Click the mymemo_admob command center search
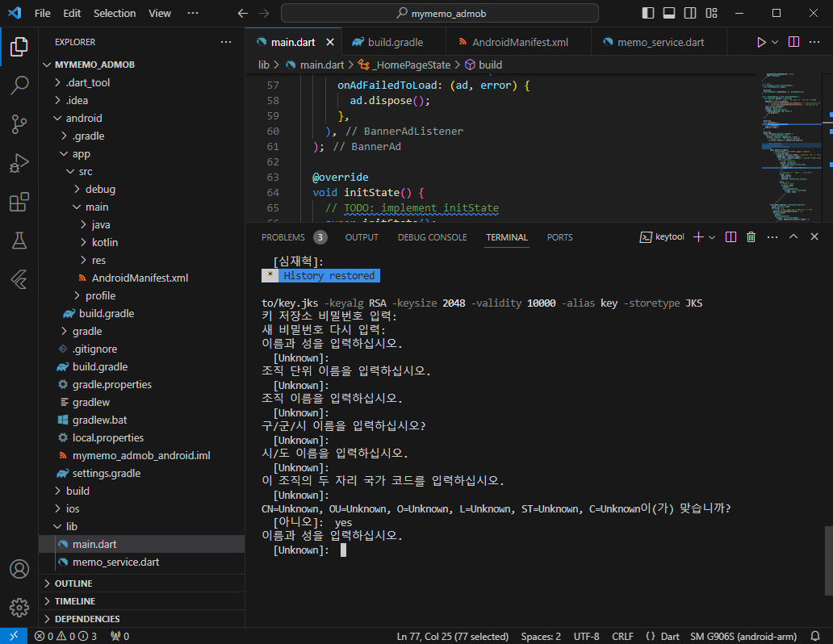 tap(440, 13)
